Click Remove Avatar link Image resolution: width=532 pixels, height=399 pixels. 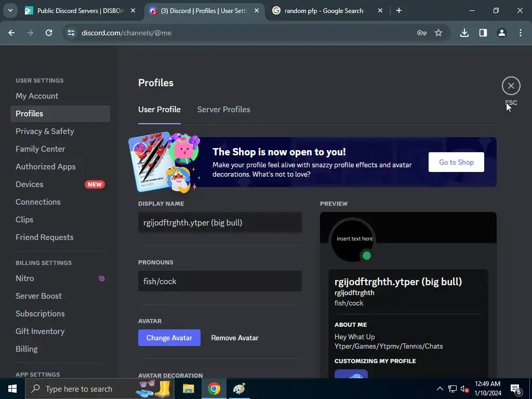(235, 338)
